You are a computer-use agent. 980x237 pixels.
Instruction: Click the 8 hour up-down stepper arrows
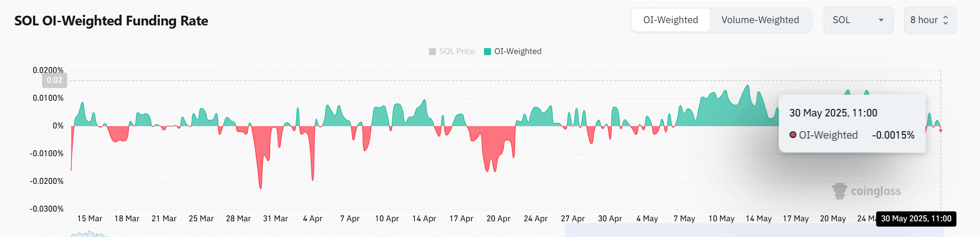pos(945,20)
